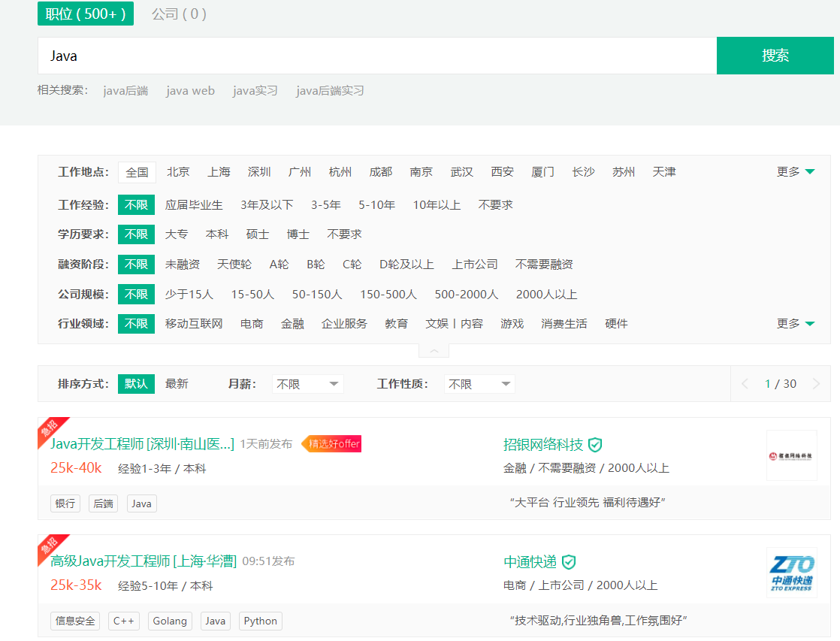Open the 招银网络科技 company logo
This screenshot has height=641, width=840.
(791, 455)
